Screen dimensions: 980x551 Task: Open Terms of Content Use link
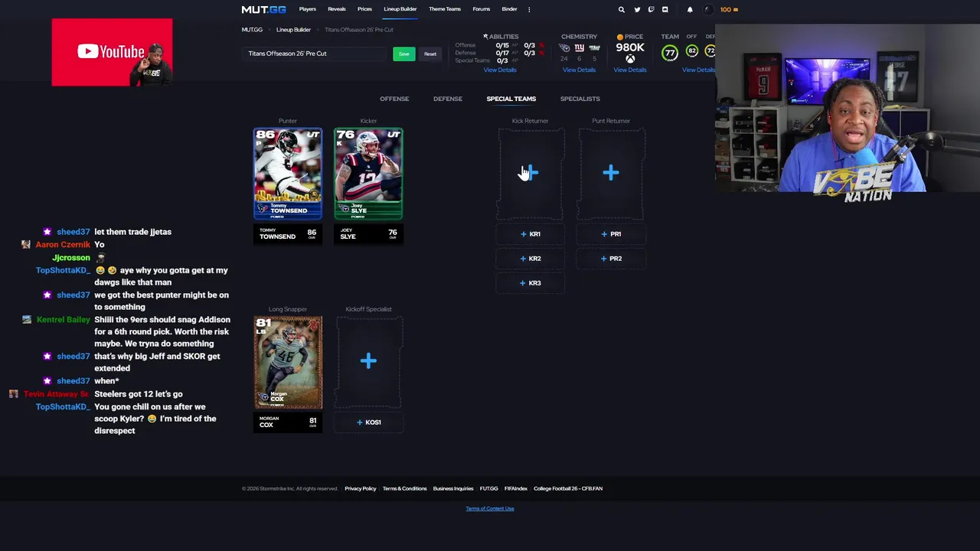tap(490, 508)
